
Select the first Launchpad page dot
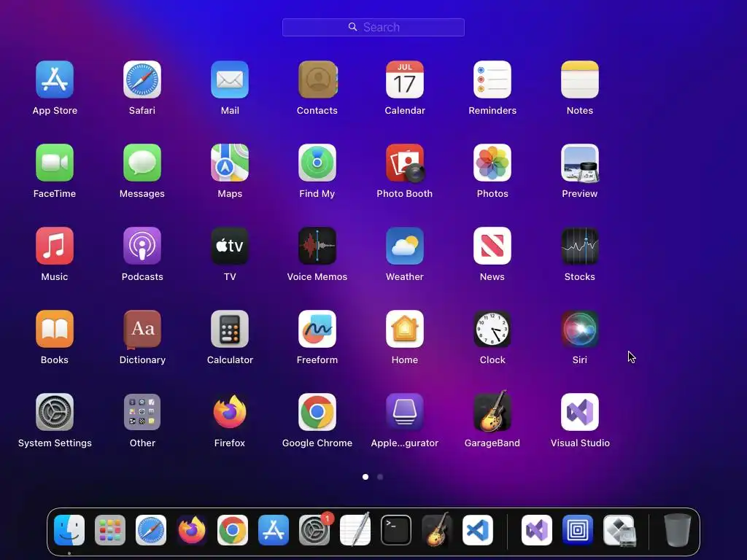365,477
